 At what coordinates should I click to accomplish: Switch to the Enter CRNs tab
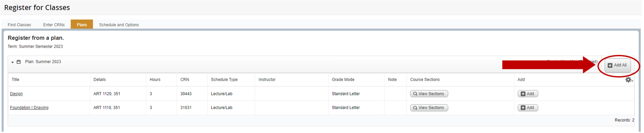54,25
